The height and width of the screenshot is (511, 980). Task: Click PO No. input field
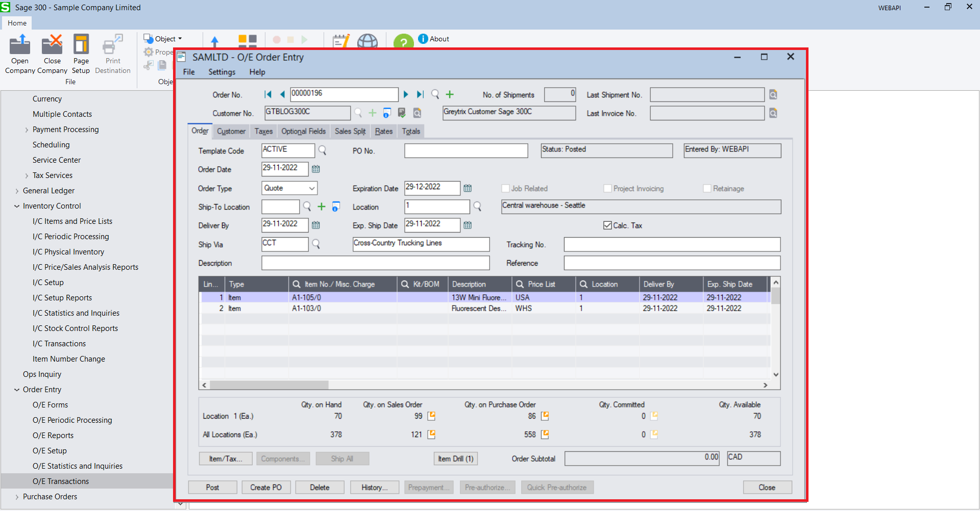pyautogui.click(x=466, y=151)
